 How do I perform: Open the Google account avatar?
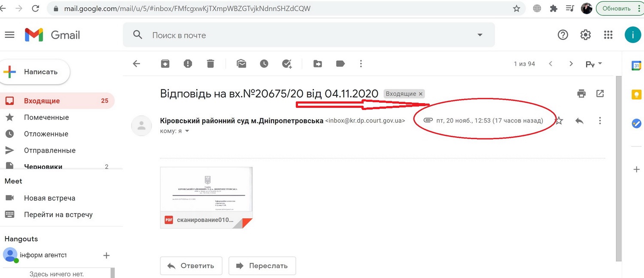point(633,35)
